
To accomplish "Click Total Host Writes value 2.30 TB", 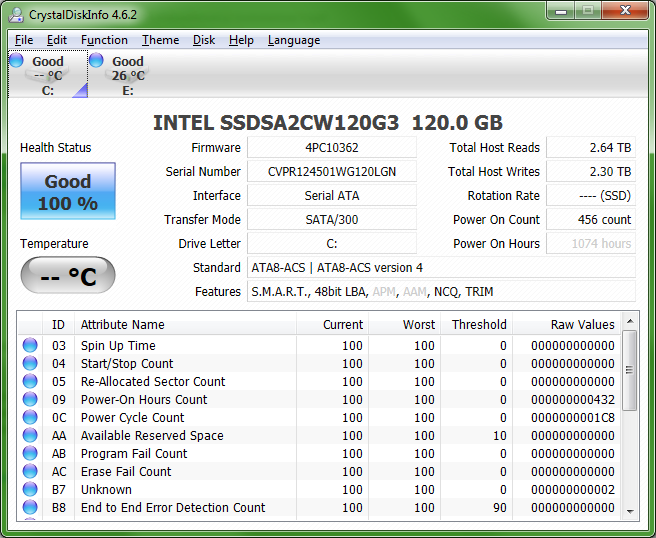I will 591,172.
